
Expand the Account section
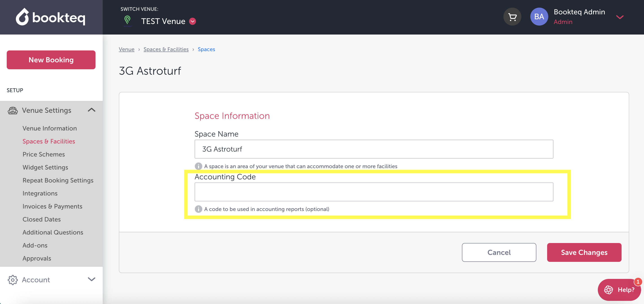point(91,279)
